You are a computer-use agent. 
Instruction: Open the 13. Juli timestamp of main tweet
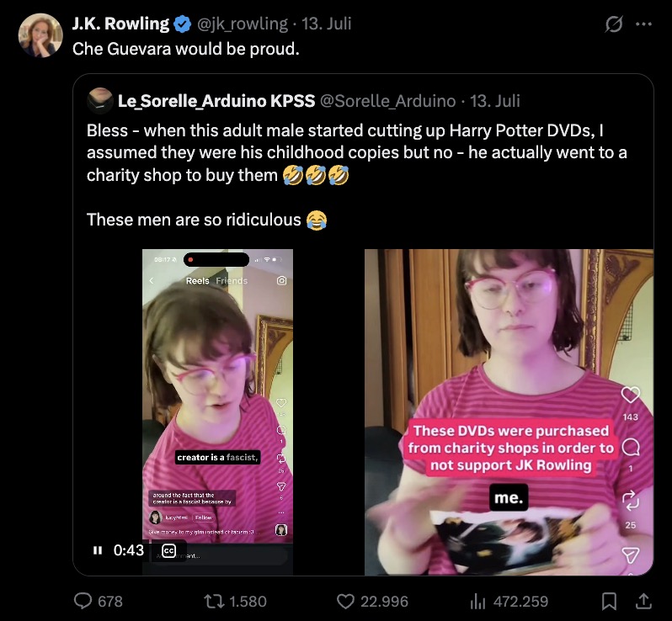click(x=326, y=24)
